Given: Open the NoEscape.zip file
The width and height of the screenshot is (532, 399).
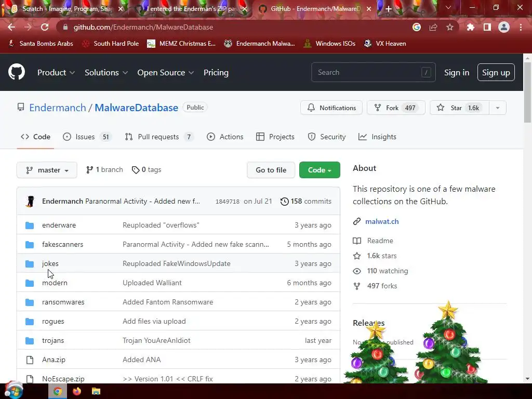Looking at the screenshot, I should pyautogui.click(x=63, y=379).
